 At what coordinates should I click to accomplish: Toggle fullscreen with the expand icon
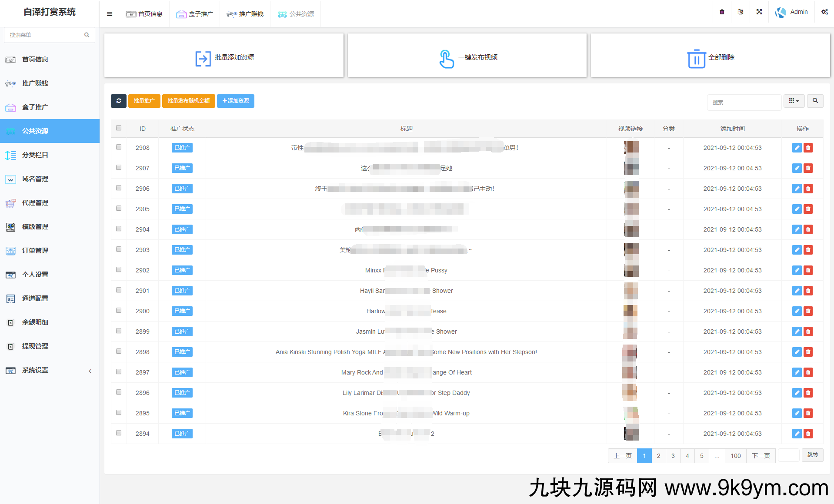pos(759,12)
